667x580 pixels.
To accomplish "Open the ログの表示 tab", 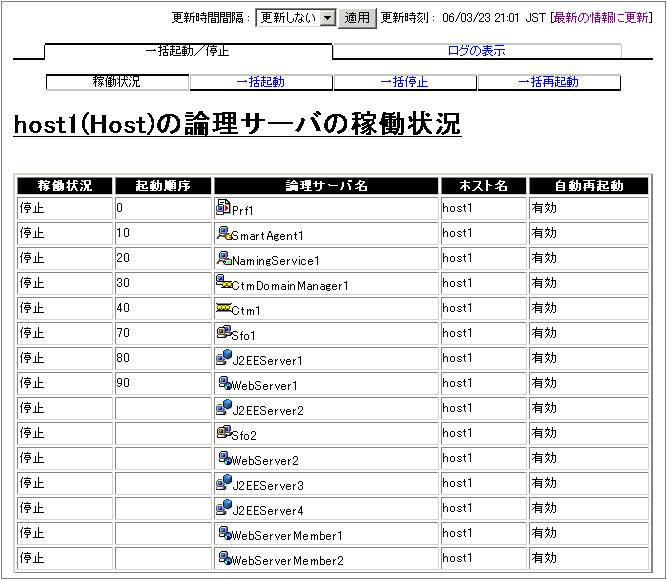I will pos(476,51).
